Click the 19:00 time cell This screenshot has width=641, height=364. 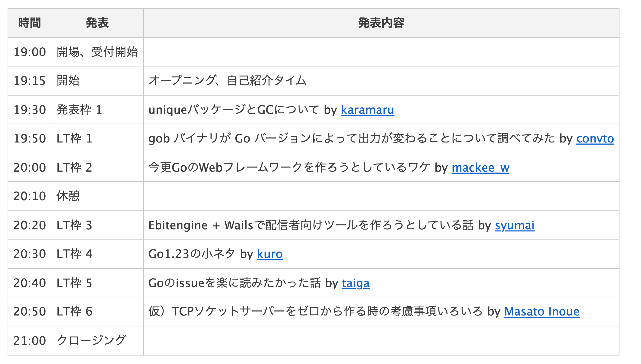[30, 52]
